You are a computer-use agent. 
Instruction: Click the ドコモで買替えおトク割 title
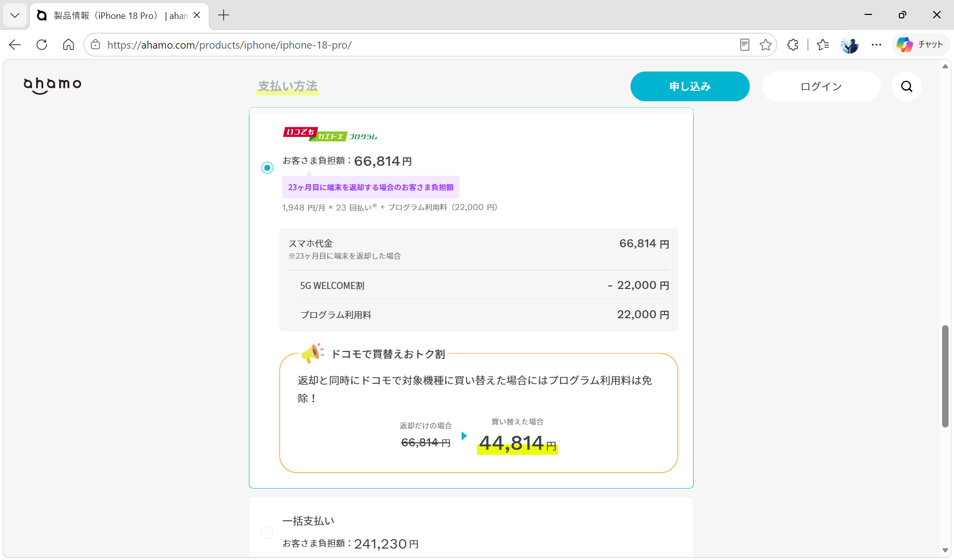click(x=388, y=354)
